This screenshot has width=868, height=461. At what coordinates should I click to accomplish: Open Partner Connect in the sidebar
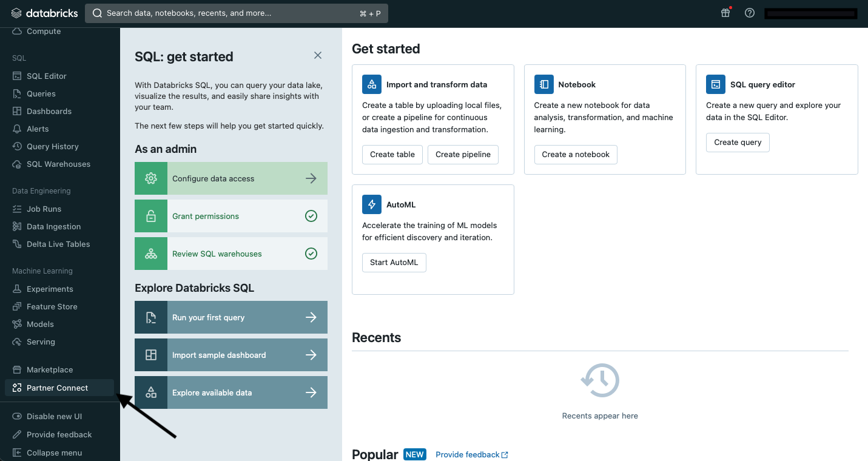(x=59, y=388)
